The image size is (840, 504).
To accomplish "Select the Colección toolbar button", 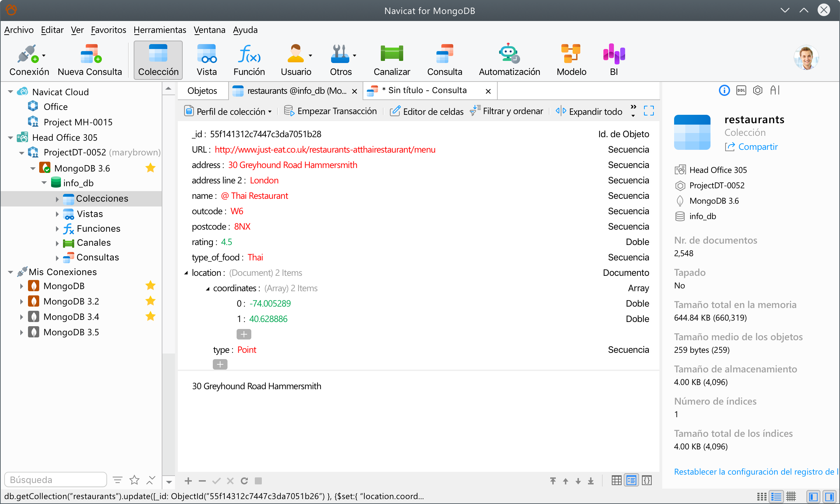I will tap(158, 60).
